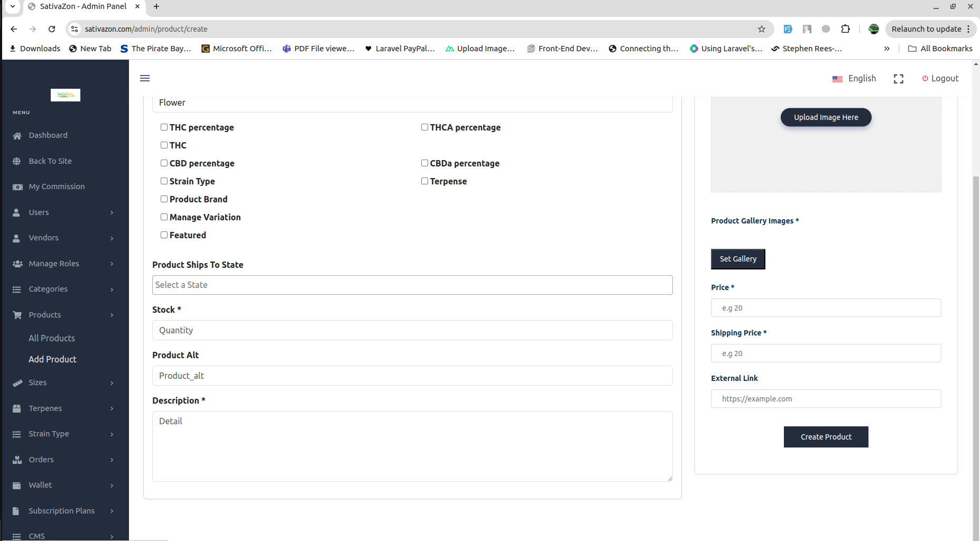This screenshot has width=980, height=541.
Task: Click the My Commission money icon
Action: [x=17, y=187]
